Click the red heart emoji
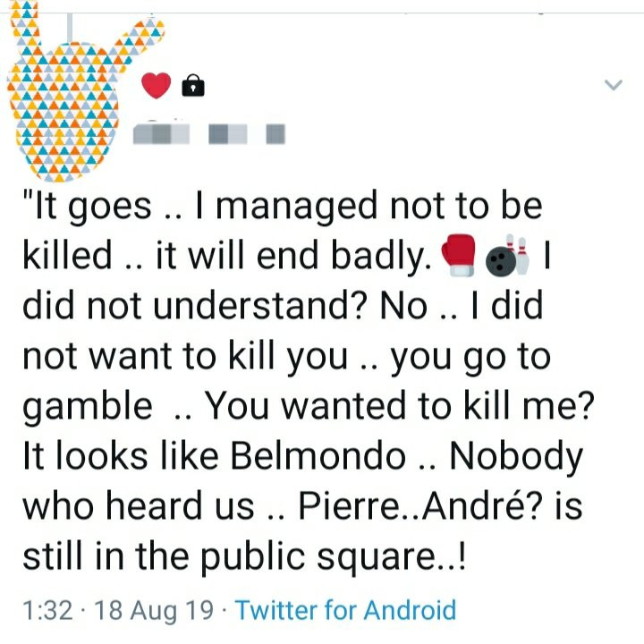The height and width of the screenshot is (644, 644). 157,86
